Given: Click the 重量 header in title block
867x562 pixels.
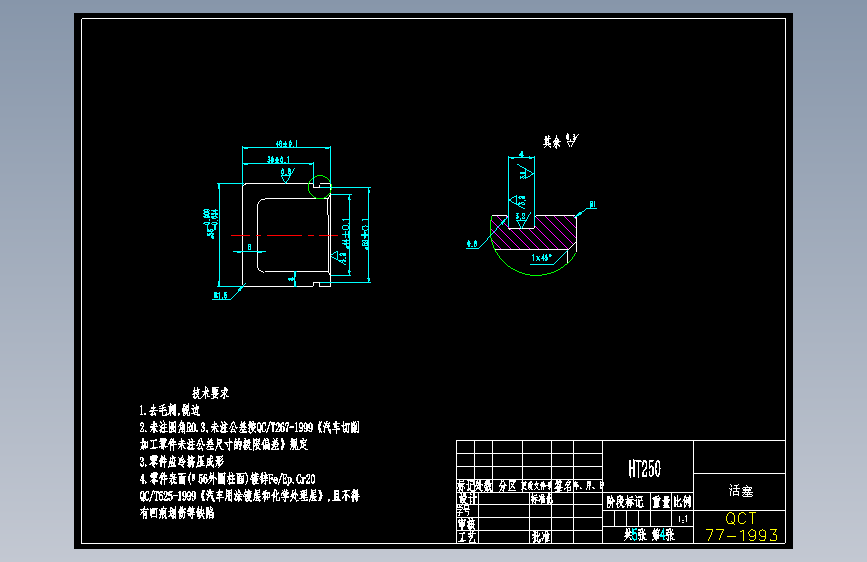Looking at the screenshot, I should pos(661,502).
